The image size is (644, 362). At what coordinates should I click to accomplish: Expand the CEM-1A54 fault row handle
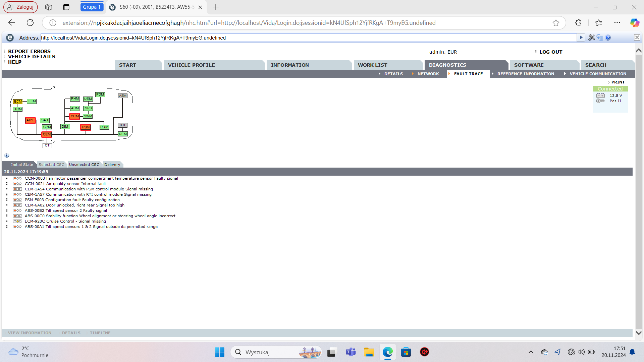click(7, 189)
